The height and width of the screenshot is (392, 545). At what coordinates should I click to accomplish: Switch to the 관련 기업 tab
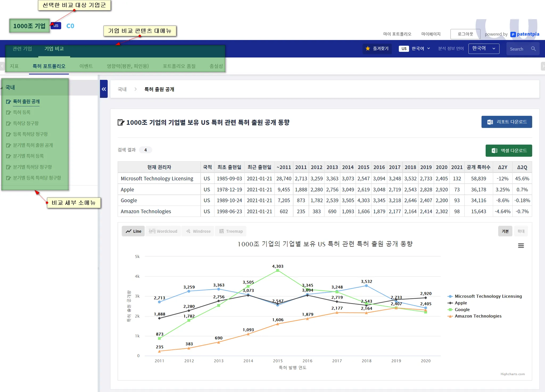pos(22,49)
